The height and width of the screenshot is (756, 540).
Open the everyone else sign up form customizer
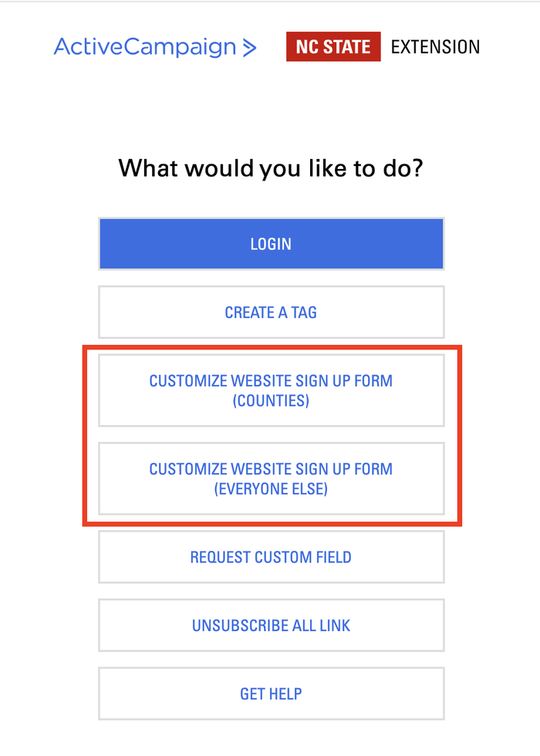[271, 479]
